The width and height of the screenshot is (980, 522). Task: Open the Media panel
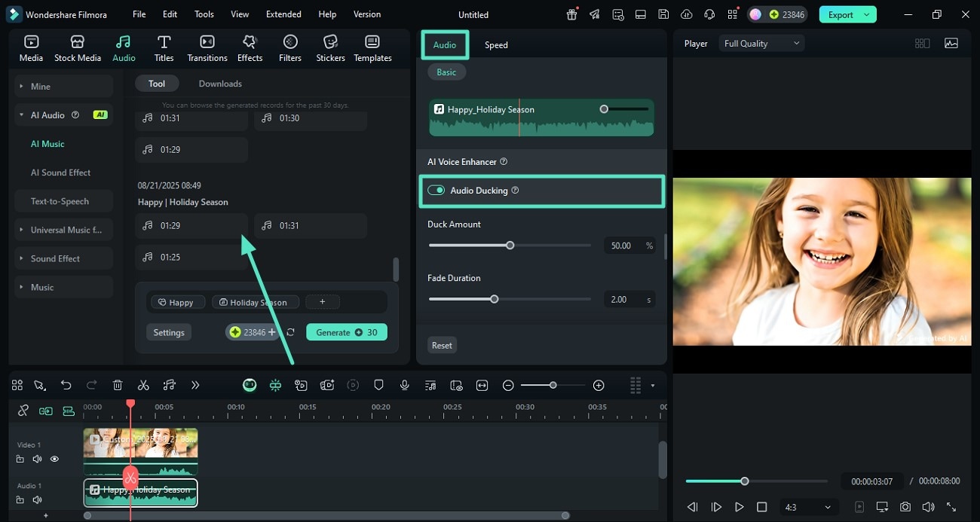pyautogui.click(x=31, y=48)
